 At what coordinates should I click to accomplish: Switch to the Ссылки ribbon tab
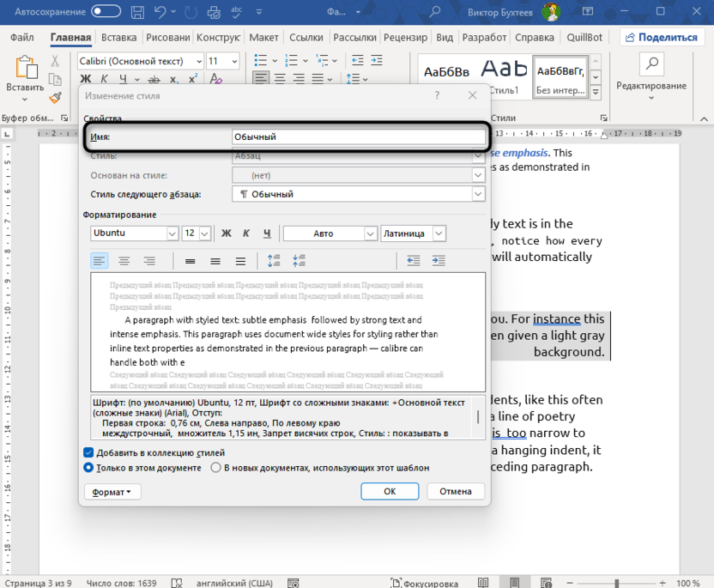click(306, 38)
